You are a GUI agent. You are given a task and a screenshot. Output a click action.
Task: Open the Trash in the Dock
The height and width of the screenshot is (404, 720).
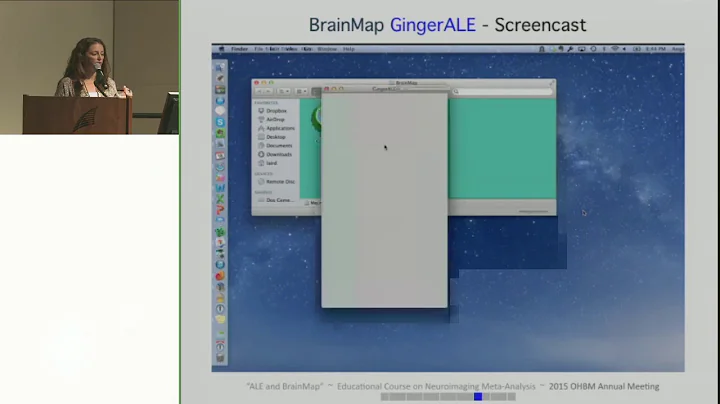tap(220, 359)
